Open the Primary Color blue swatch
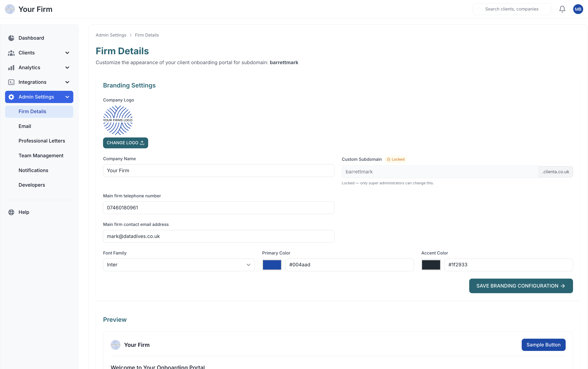The image size is (588, 369). point(272,265)
